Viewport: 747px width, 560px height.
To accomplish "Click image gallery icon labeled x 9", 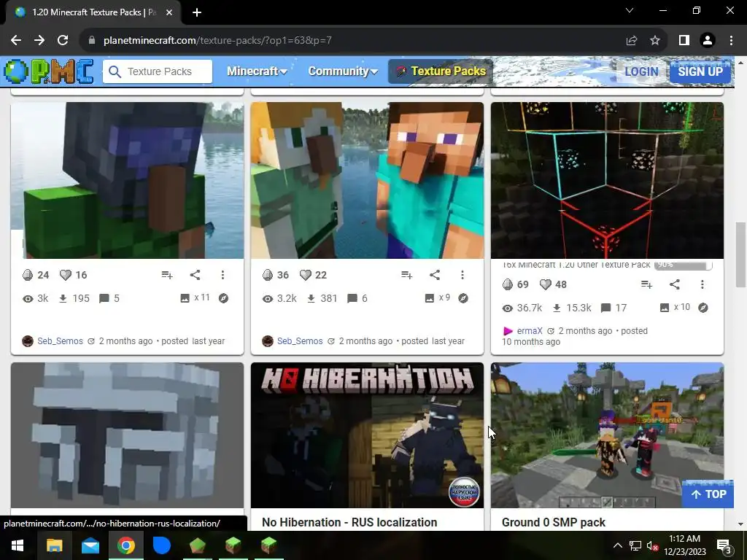I will coord(429,298).
